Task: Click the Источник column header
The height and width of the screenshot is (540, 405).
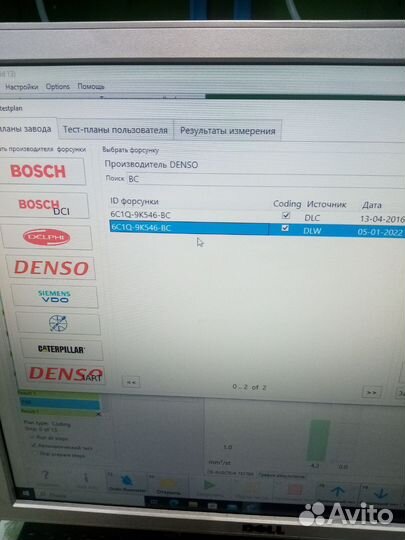Action: pos(326,205)
